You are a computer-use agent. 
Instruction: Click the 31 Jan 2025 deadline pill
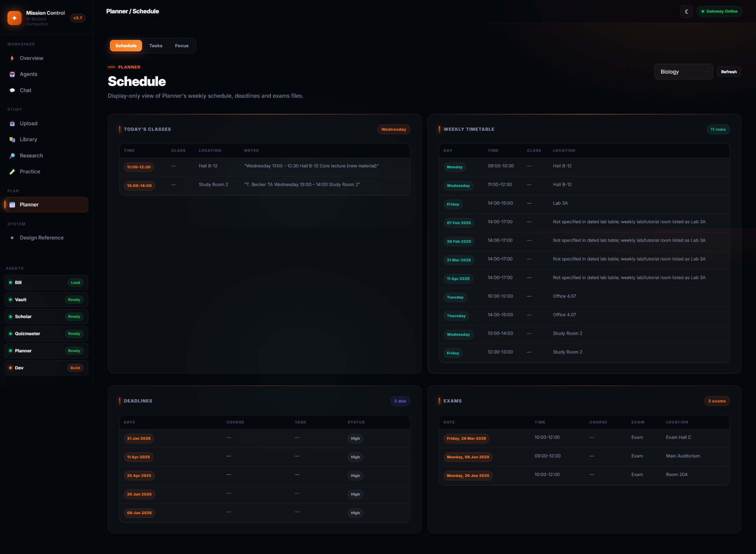(139, 439)
